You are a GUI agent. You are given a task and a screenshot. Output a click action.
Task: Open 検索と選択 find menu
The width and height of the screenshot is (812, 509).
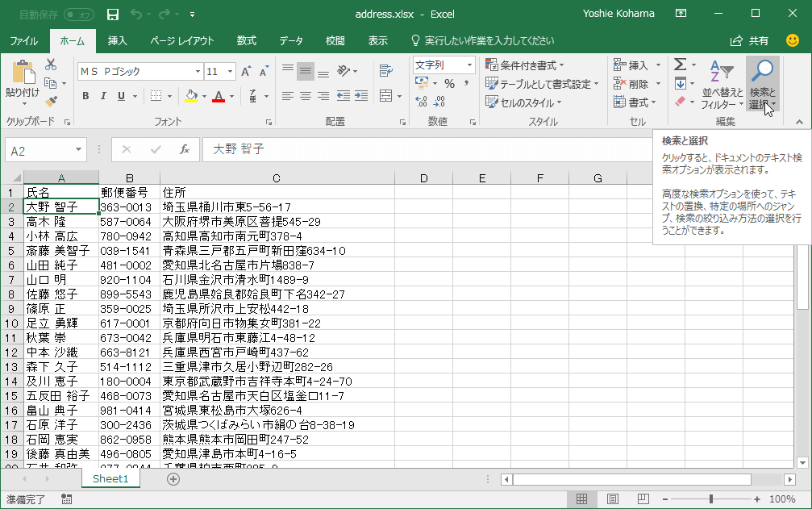(762, 85)
